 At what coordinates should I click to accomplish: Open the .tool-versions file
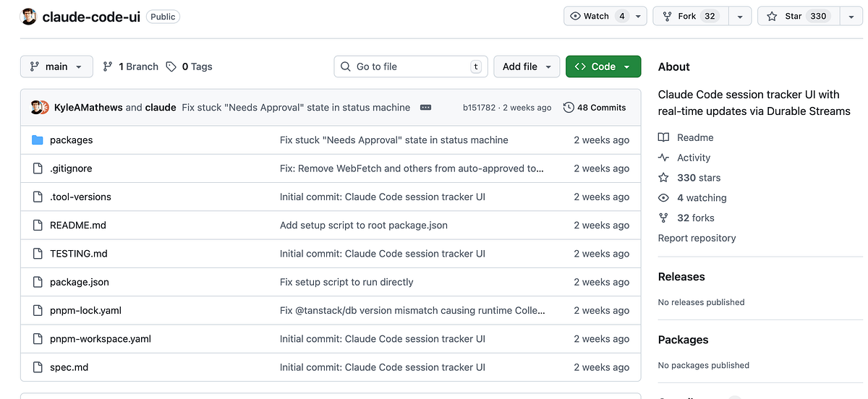coord(80,197)
